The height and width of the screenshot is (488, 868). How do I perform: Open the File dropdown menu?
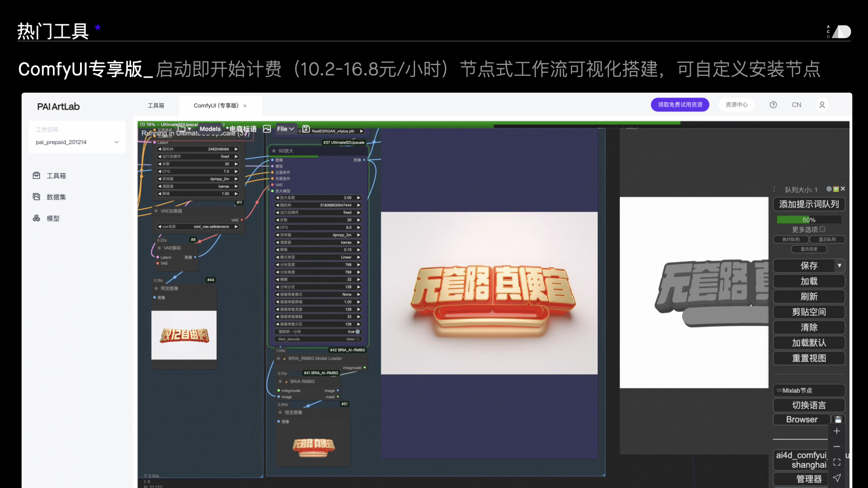[x=286, y=129]
